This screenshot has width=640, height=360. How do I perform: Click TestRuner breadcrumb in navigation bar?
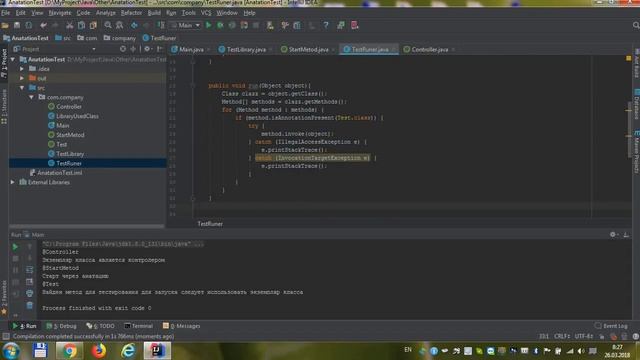pyautogui.click(x=159, y=38)
